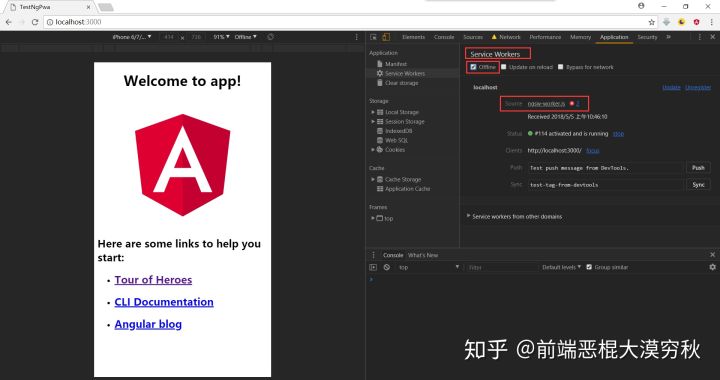This screenshot has width=720, height=380.
Task: Open the console drawer three-dot menu
Action: point(373,255)
